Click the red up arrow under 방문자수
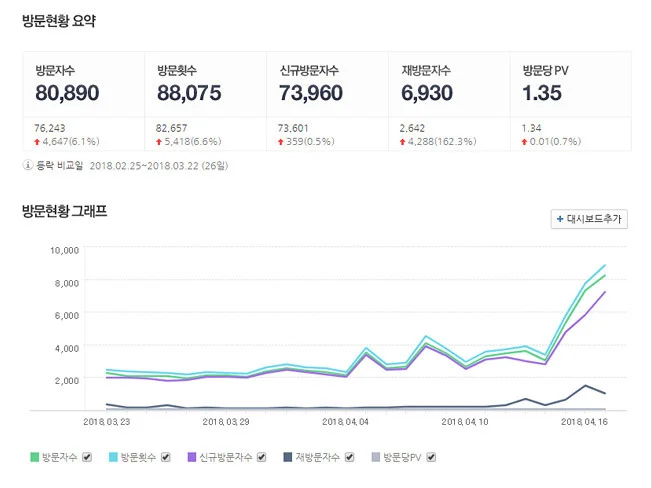This screenshot has width=652, height=488. pyautogui.click(x=38, y=142)
